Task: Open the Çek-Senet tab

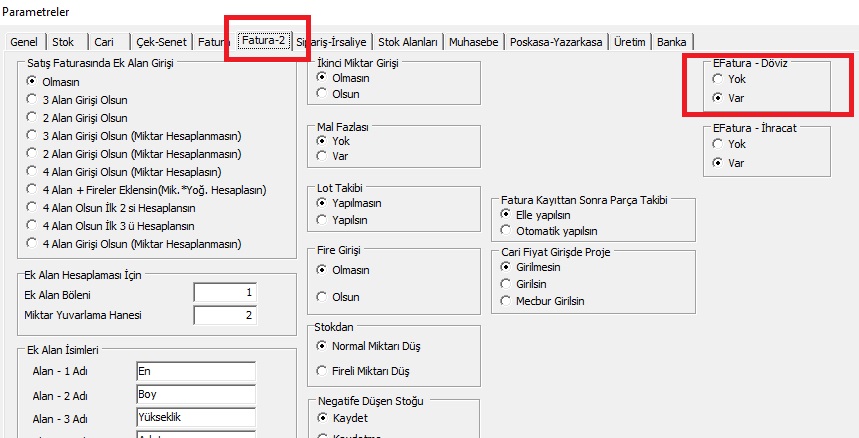Action: tap(159, 42)
